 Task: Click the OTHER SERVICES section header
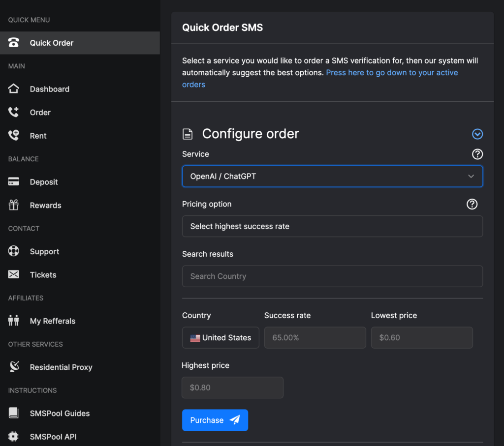(x=35, y=344)
